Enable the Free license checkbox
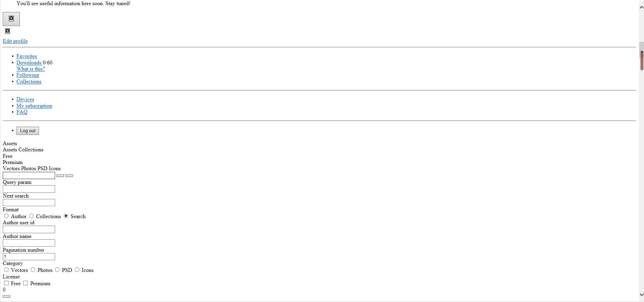 tap(6, 283)
